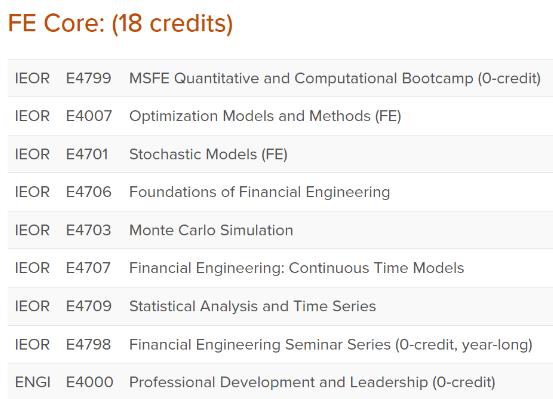The width and height of the screenshot is (553, 399).
Task: Select Stochastic Models (FE) row
Action: (280, 154)
